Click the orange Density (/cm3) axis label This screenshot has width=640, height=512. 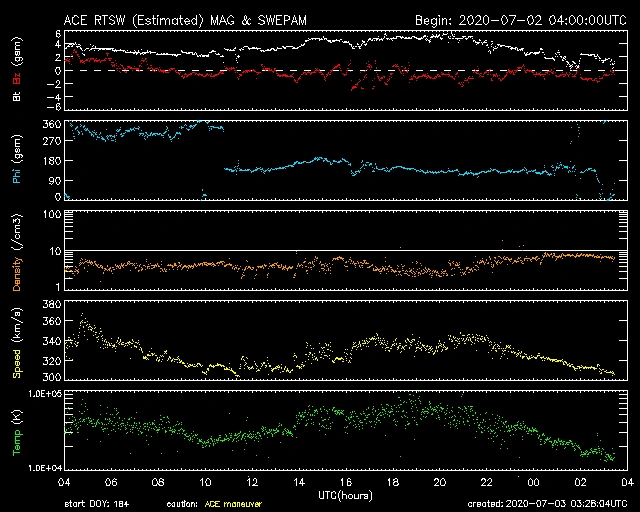click(x=17, y=252)
